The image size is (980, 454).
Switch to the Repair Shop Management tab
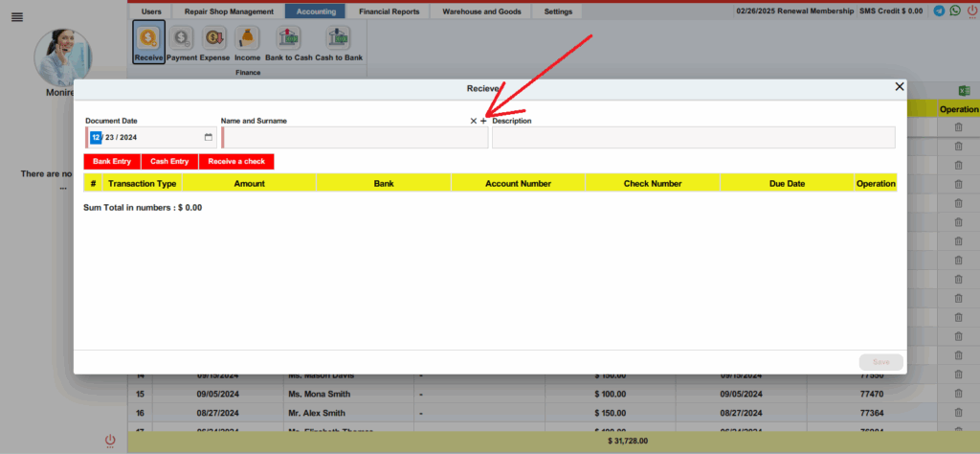click(x=229, y=11)
